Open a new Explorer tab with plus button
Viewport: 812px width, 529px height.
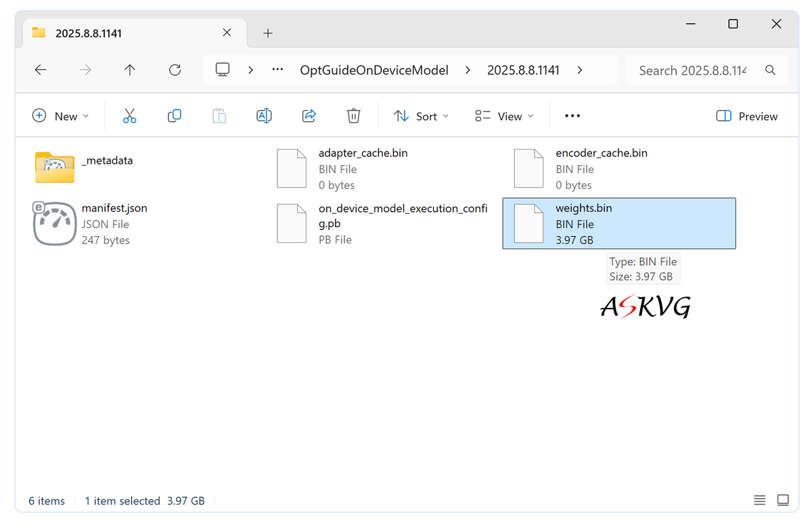[268, 32]
